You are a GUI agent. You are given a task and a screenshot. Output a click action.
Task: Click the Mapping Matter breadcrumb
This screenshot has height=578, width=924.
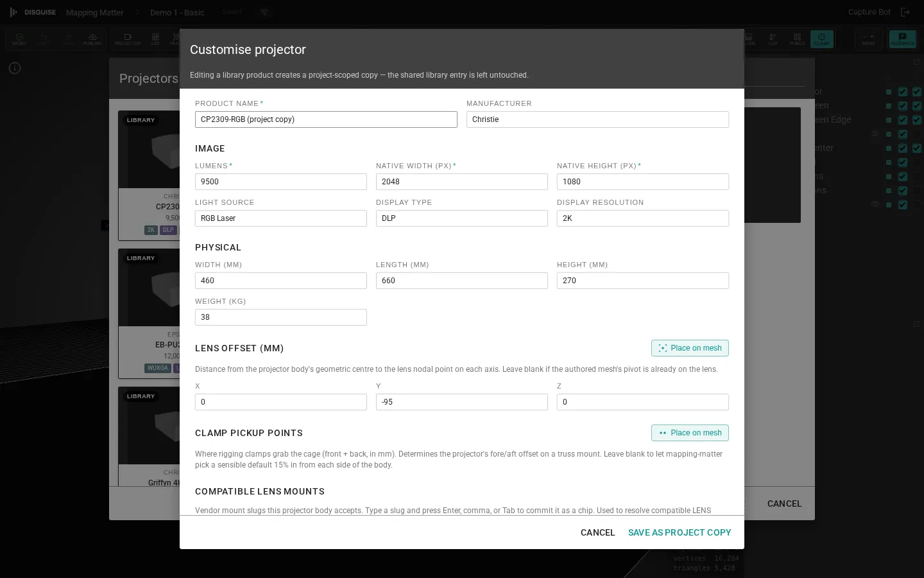pyautogui.click(x=94, y=12)
